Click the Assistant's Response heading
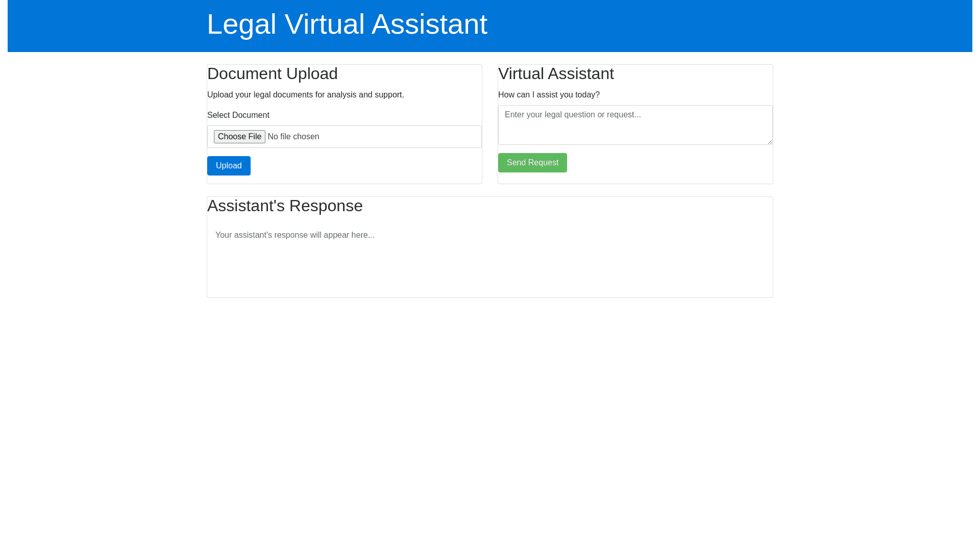The image size is (980, 551). click(285, 206)
